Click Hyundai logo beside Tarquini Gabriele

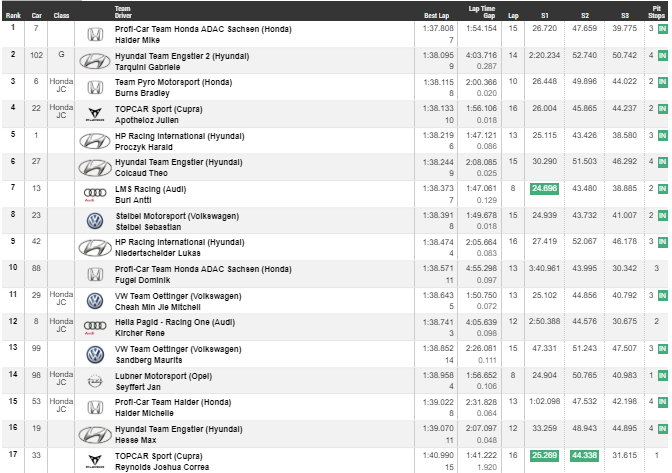pos(95,61)
